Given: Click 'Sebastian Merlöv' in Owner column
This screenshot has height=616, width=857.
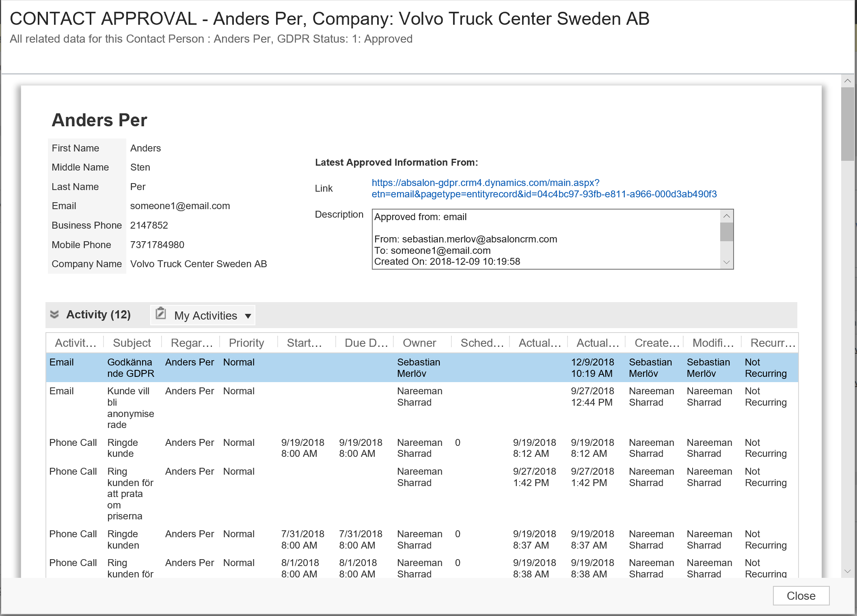Looking at the screenshot, I should pyautogui.click(x=419, y=367).
